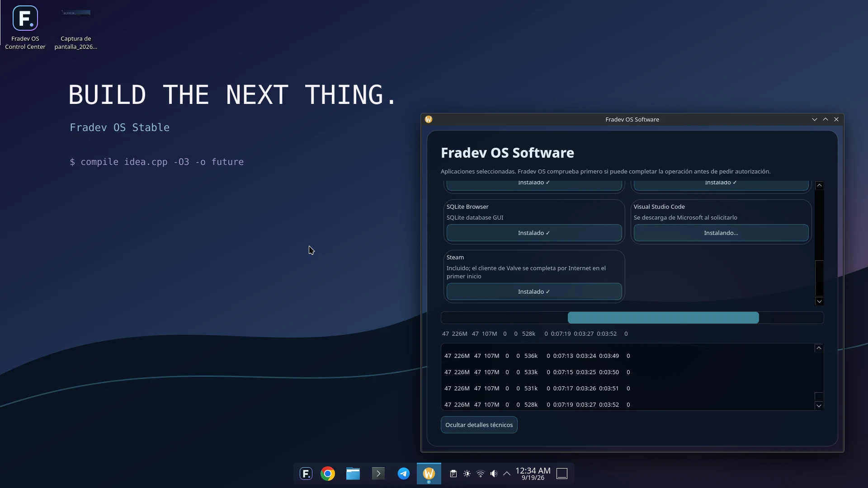Screen dimensions: 868x488
Task: Open the volume tray icon
Action: [494, 474]
